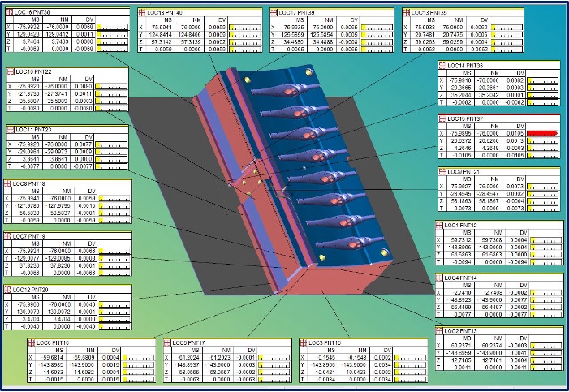Image resolution: width=569 pixels, height=392 pixels.
Task: Click the MS column header in LOC13 PNT35
Action: (x=431, y=20)
